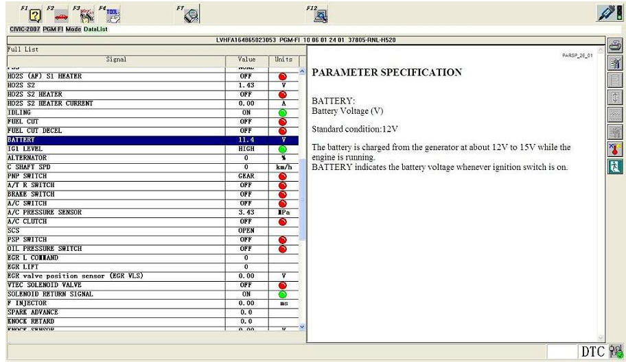Click the F3 toolbar icon

(86, 14)
